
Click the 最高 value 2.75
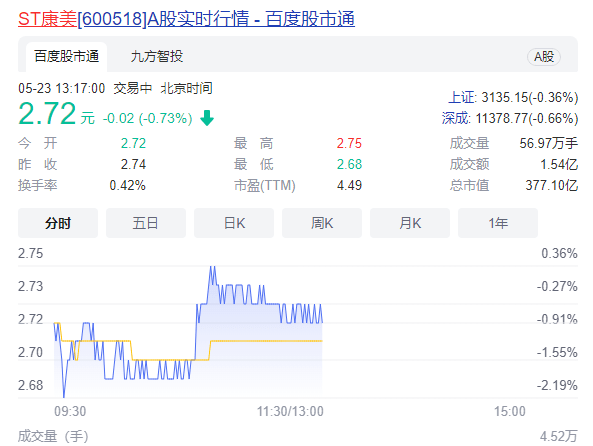tap(349, 143)
